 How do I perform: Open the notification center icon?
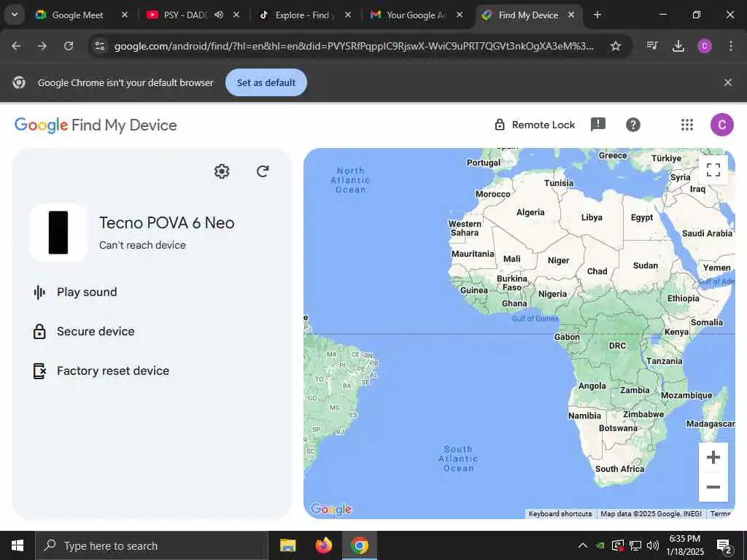[724, 546]
